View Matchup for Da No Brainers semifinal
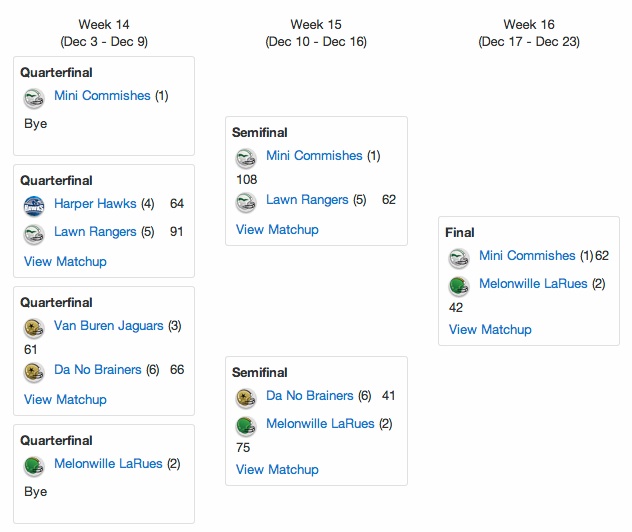The height and width of the screenshot is (532, 632). click(277, 470)
